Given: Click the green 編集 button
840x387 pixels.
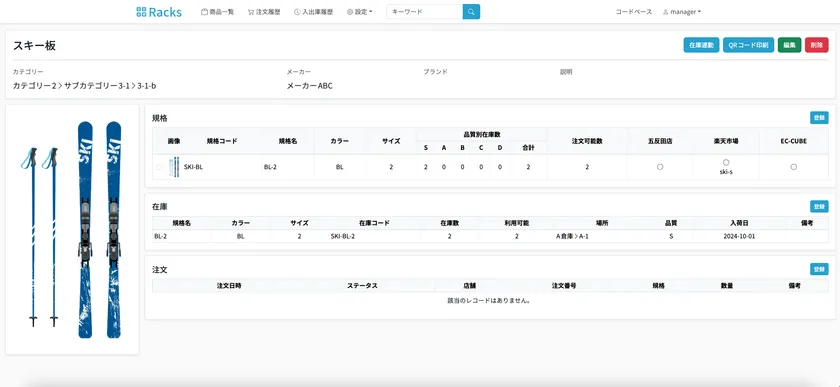Looking at the screenshot, I should [x=789, y=45].
